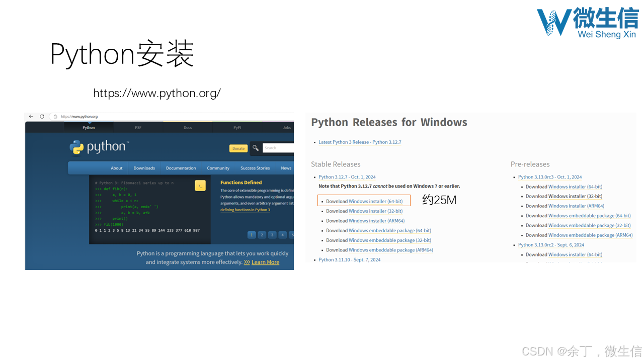The image size is (644, 362).
Task: Launch the yellow interactive shell icon
Action: coord(200,186)
